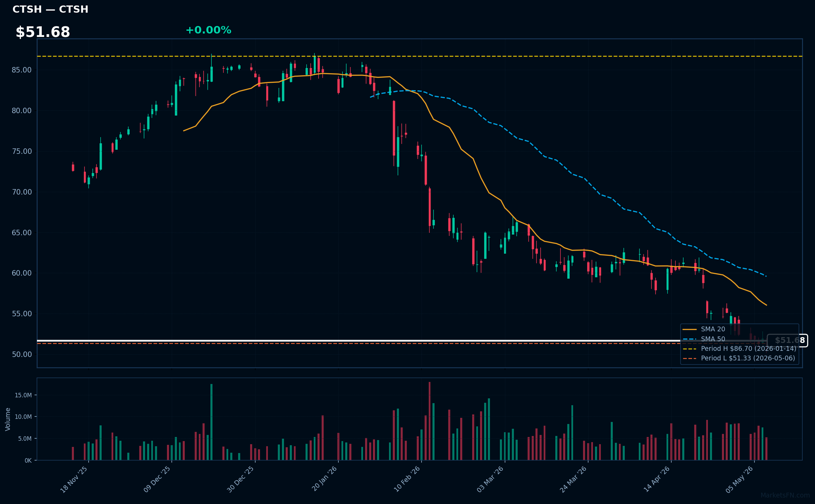Click the 75.00 price axis label

click(22, 151)
